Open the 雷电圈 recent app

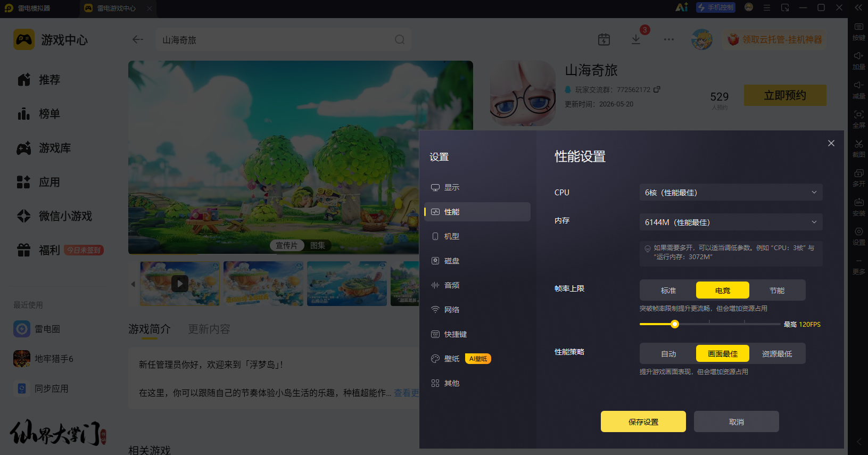[37, 329]
